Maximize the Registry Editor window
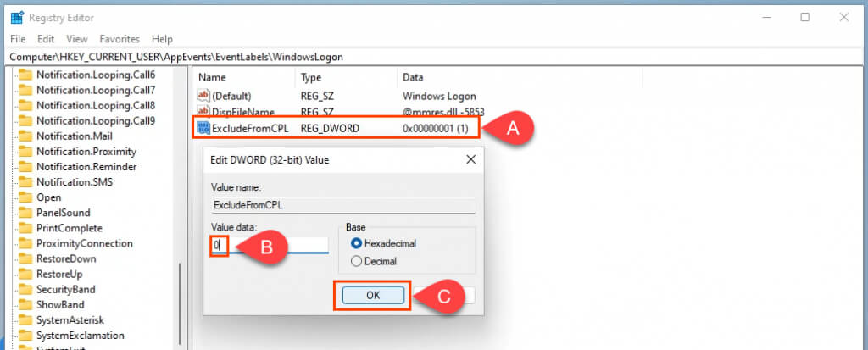Viewport: 868px width, 350px height. (805, 17)
